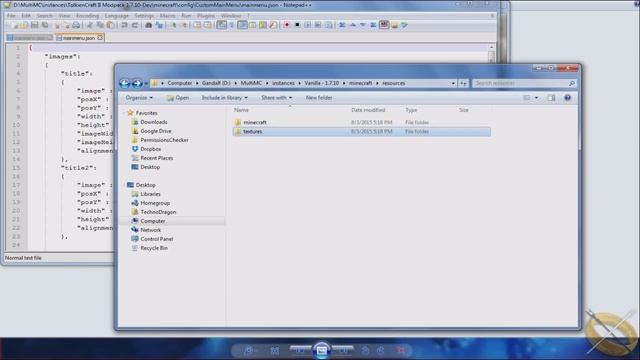Change Explorer view mode icon
Image resolution: width=640 pixels, height=360 pixels.
click(527, 98)
